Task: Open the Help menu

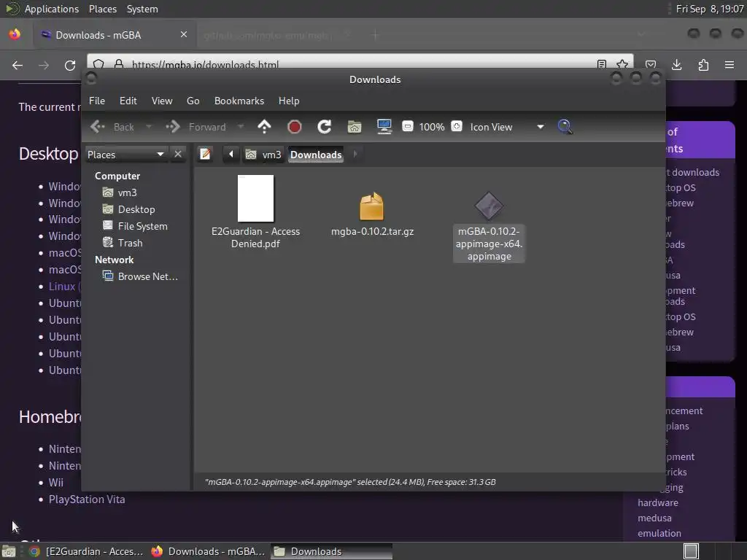Action: point(289,101)
